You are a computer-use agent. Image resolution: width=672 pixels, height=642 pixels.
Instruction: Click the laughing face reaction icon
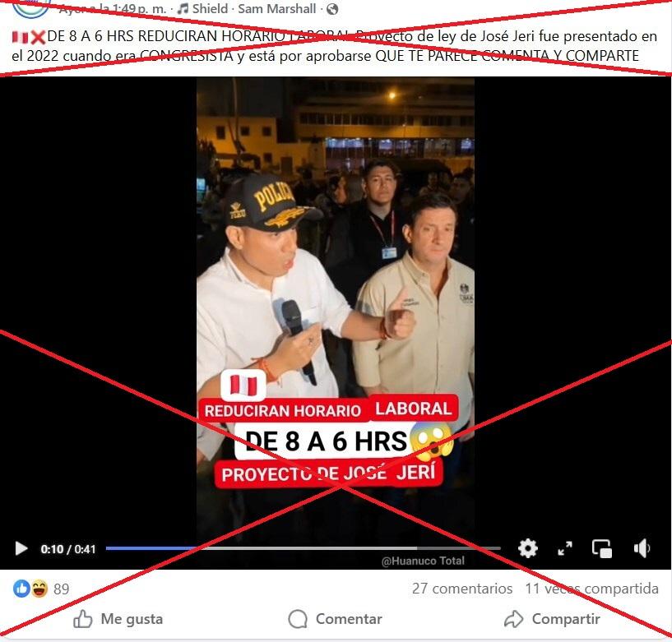click(x=39, y=589)
